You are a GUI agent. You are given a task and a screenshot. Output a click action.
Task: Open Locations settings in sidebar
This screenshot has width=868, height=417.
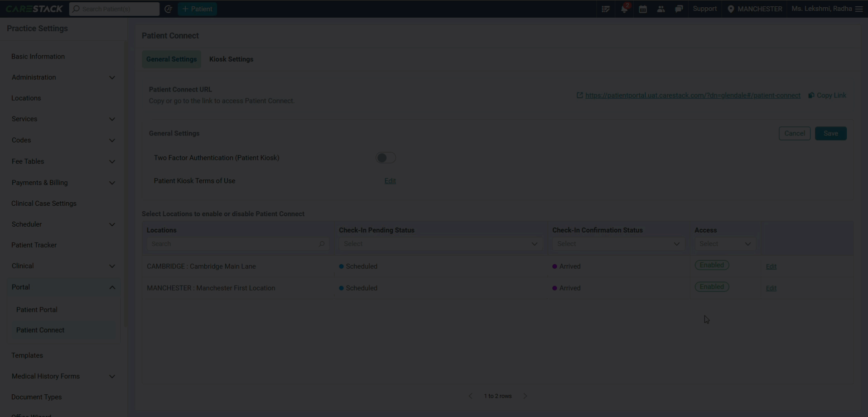coord(26,98)
